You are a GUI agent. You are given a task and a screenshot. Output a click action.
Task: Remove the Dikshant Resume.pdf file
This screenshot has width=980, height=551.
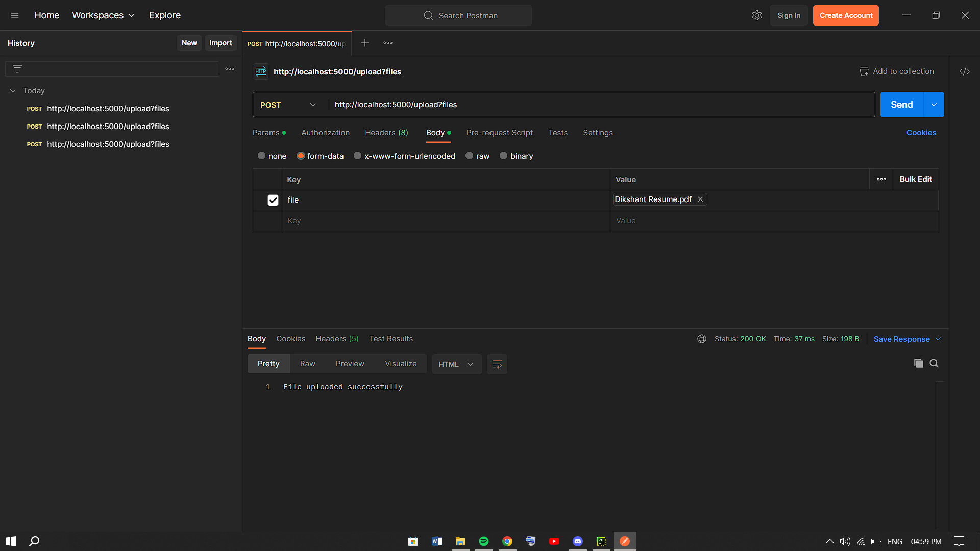click(700, 199)
